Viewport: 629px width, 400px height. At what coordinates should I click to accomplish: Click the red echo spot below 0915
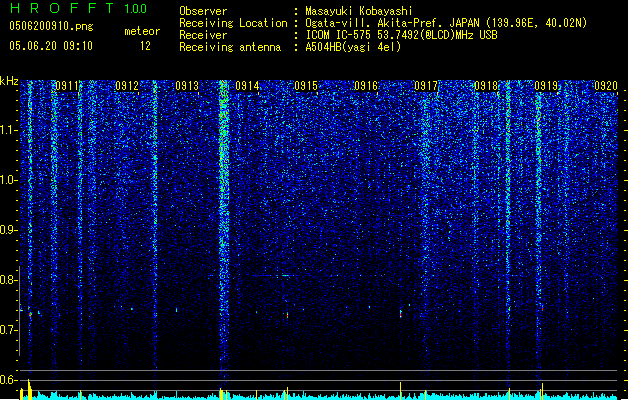pos(287,315)
